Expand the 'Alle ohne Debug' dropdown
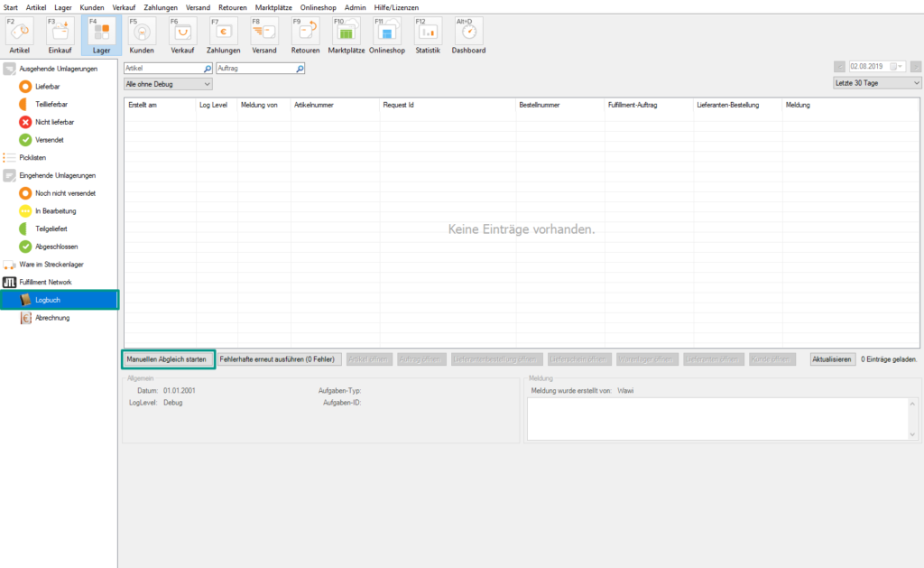This screenshot has width=924, height=568. tap(168, 84)
